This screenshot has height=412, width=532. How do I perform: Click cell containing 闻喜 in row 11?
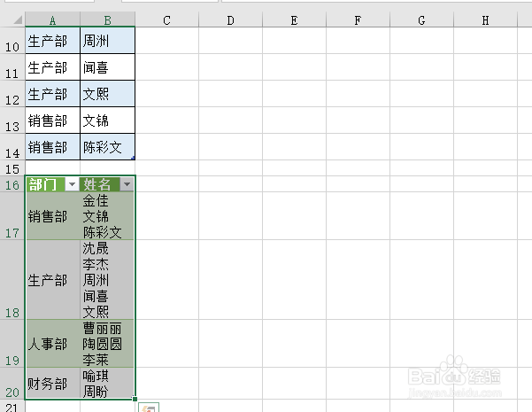pyautogui.click(x=108, y=67)
